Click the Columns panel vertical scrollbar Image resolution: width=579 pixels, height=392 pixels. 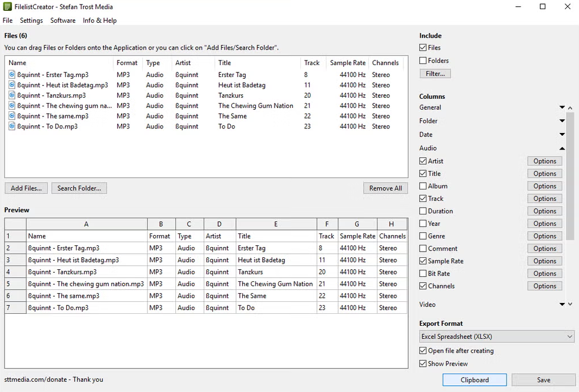point(570,176)
